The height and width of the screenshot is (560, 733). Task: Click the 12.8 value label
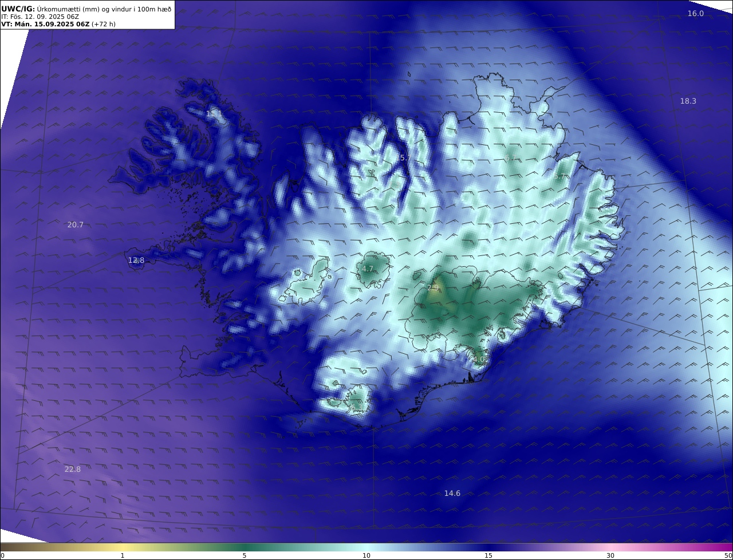click(136, 261)
